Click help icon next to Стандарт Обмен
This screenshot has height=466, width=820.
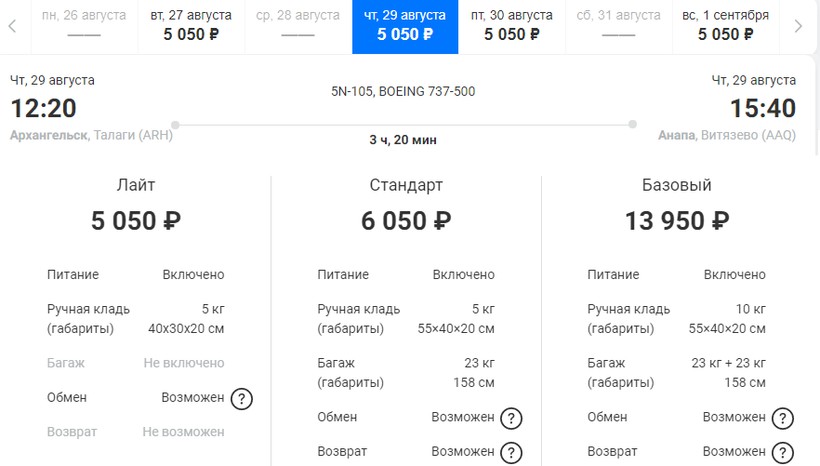(511, 419)
